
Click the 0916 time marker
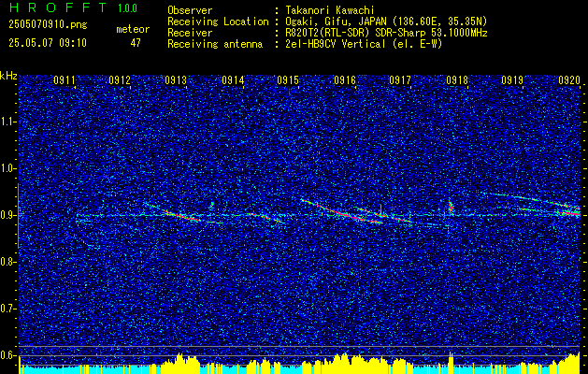345,80
